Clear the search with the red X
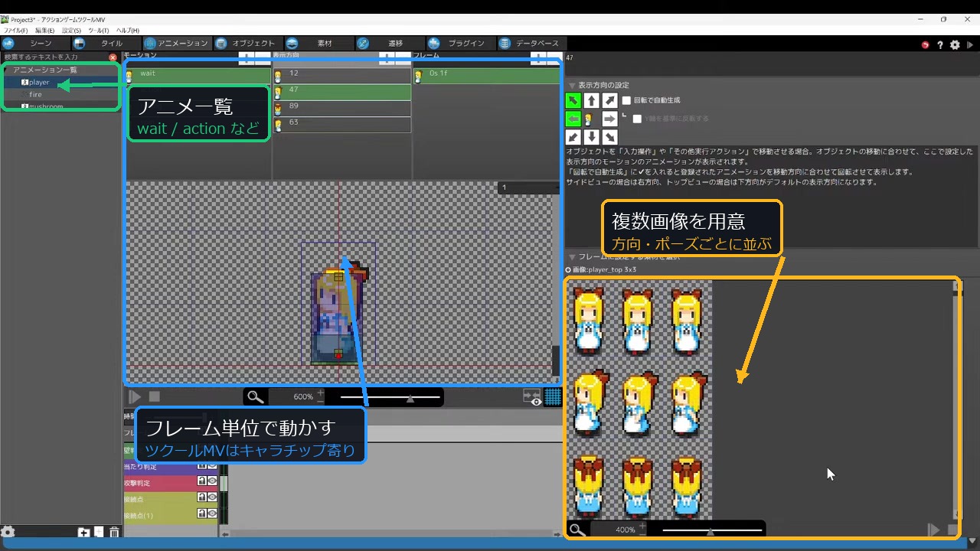The width and height of the screenshot is (980, 551). tap(113, 57)
